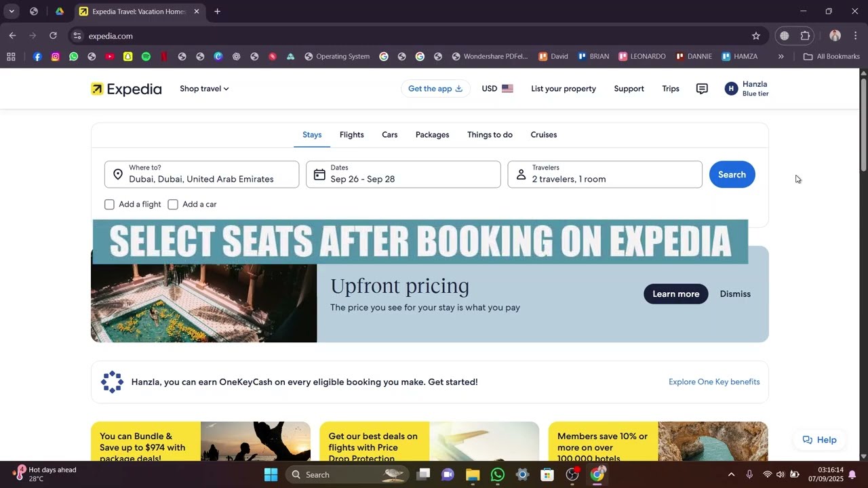Reload the Expedia page
Viewport: 868px width, 488px height.
pos(53,36)
